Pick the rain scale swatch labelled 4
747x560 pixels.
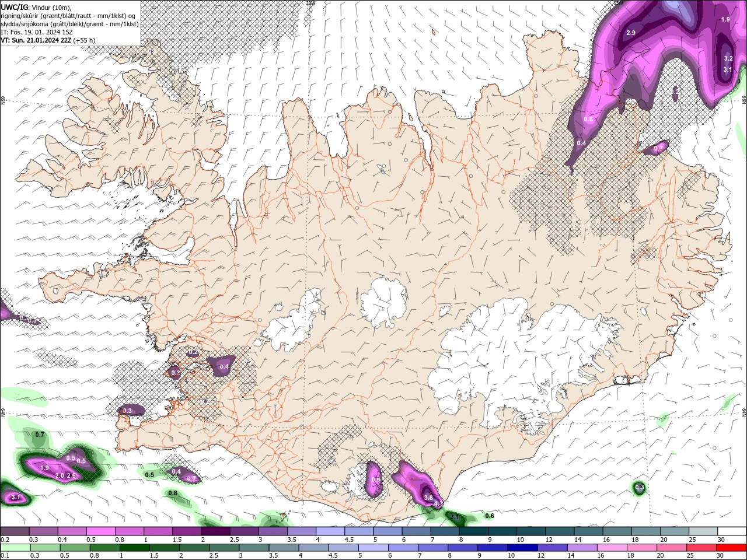313,548
